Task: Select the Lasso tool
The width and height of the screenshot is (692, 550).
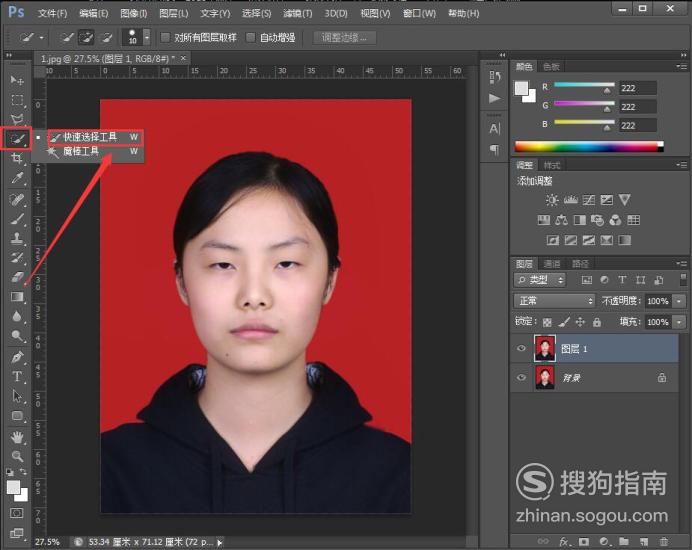Action: coord(17,119)
